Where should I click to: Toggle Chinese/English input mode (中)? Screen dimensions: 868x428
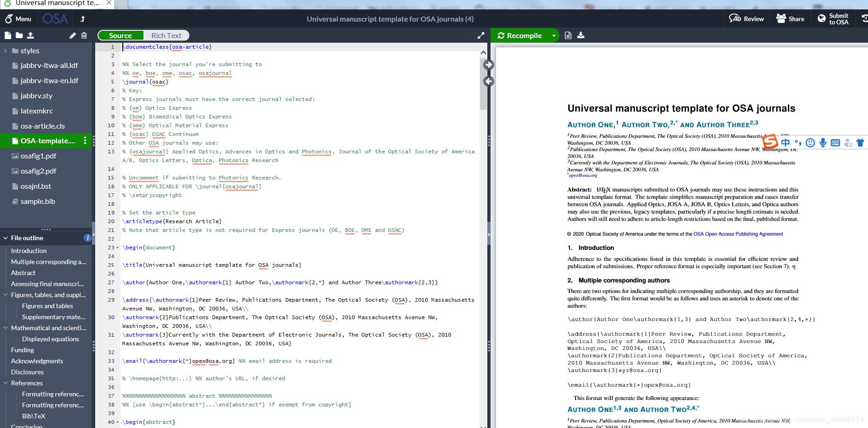point(785,143)
